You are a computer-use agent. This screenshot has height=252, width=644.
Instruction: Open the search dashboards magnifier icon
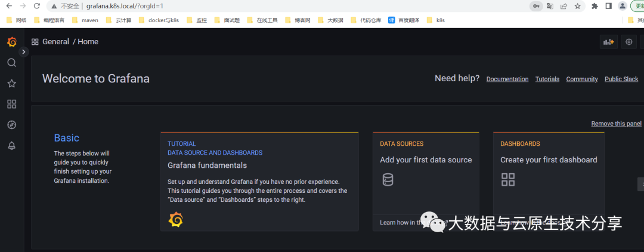pyautogui.click(x=11, y=63)
